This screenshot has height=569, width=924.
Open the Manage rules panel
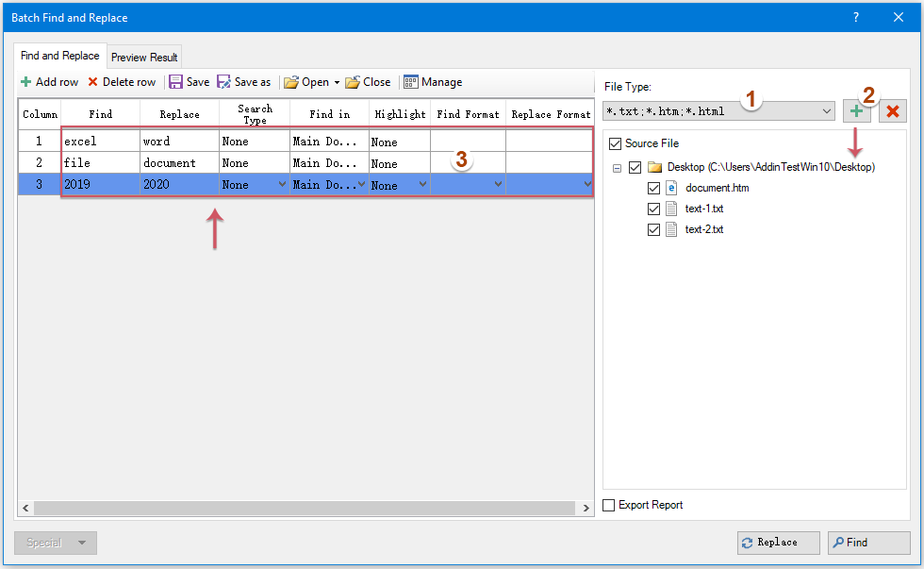[432, 81]
